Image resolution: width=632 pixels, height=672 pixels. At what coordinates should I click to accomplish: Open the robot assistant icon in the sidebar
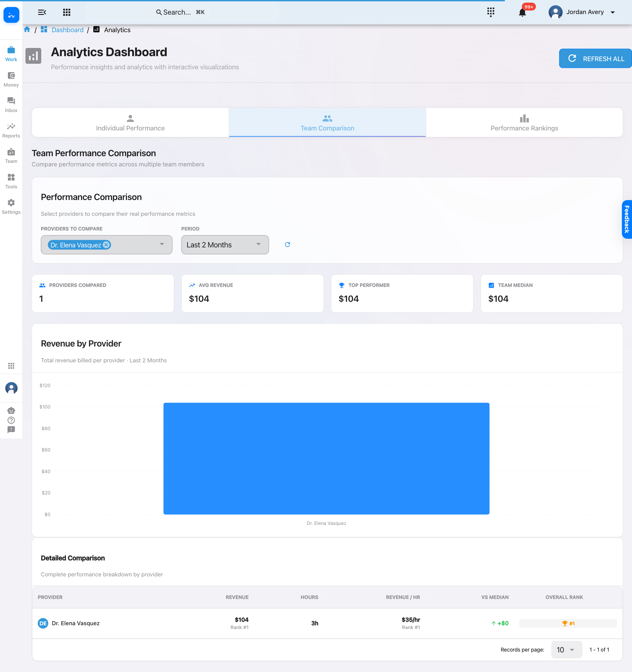pyautogui.click(x=11, y=410)
